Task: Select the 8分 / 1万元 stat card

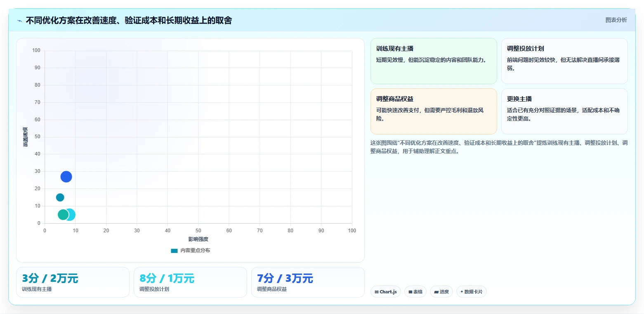Action: [x=190, y=282]
